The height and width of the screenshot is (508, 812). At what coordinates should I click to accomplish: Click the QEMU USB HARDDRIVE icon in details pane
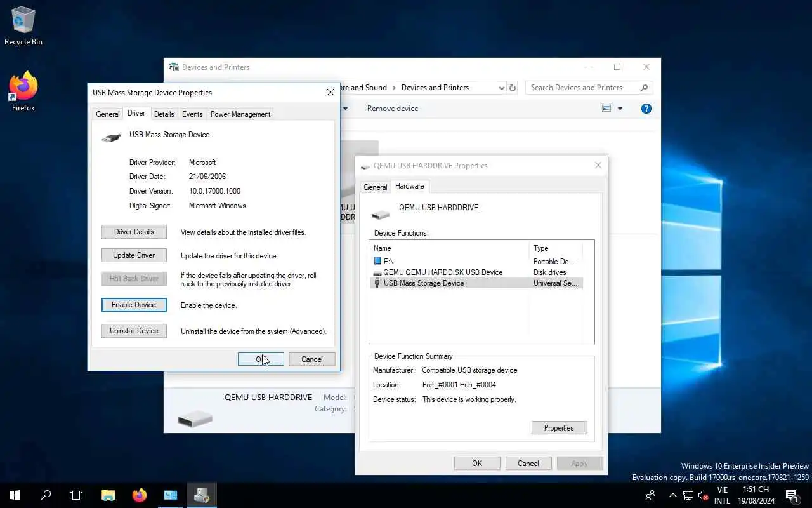click(x=195, y=418)
